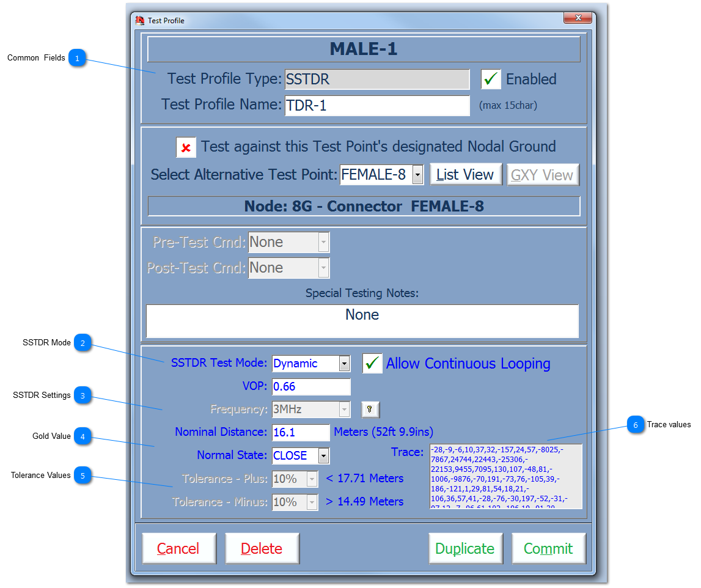Open the Select Alternative Test Point dropdown
701x588 pixels.
coord(417,174)
